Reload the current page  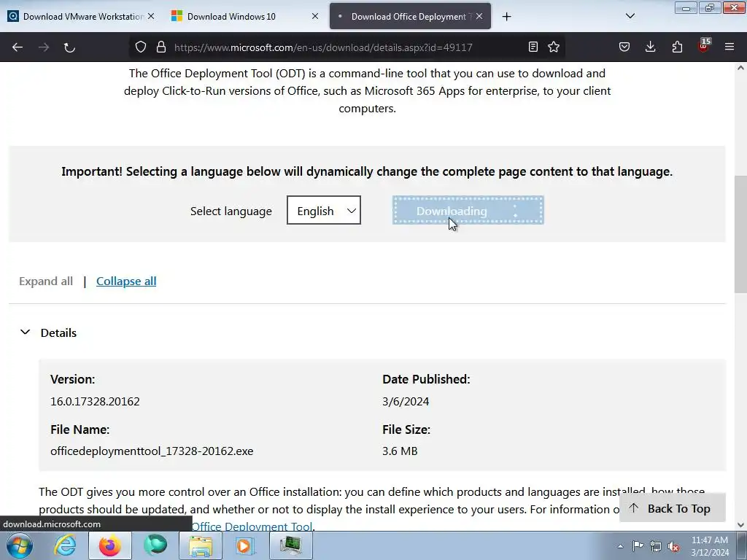coord(69,47)
